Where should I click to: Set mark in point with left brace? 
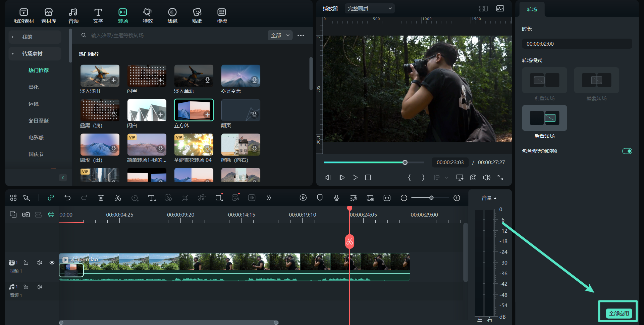click(409, 178)
